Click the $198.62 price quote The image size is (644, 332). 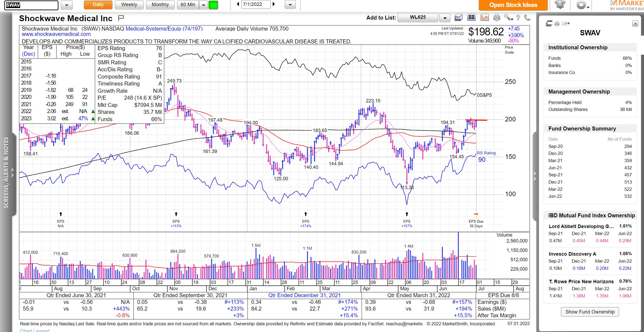pyautogui.click(x=486, y=32)
